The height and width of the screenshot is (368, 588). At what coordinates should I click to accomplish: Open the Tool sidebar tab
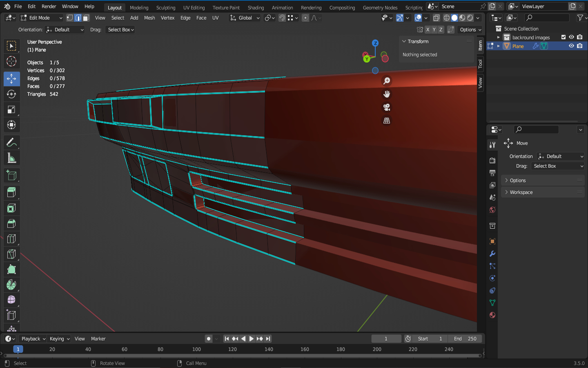coord(481,64)
